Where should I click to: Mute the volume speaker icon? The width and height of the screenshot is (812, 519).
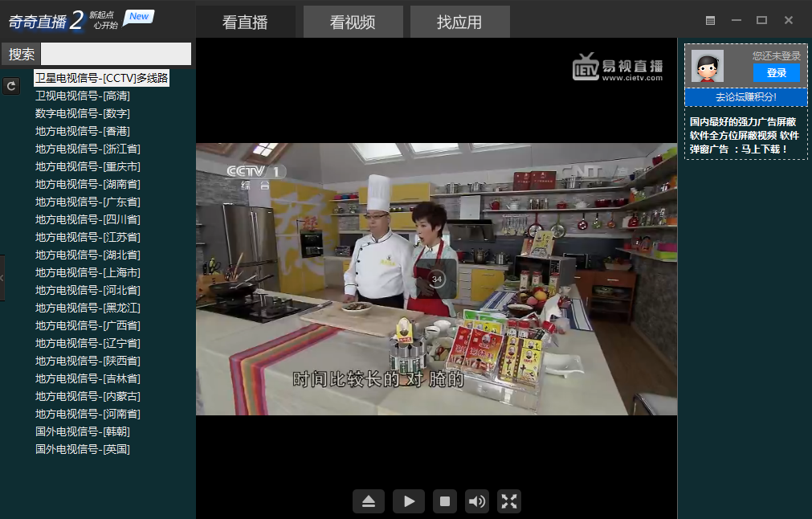pos(476,501)
